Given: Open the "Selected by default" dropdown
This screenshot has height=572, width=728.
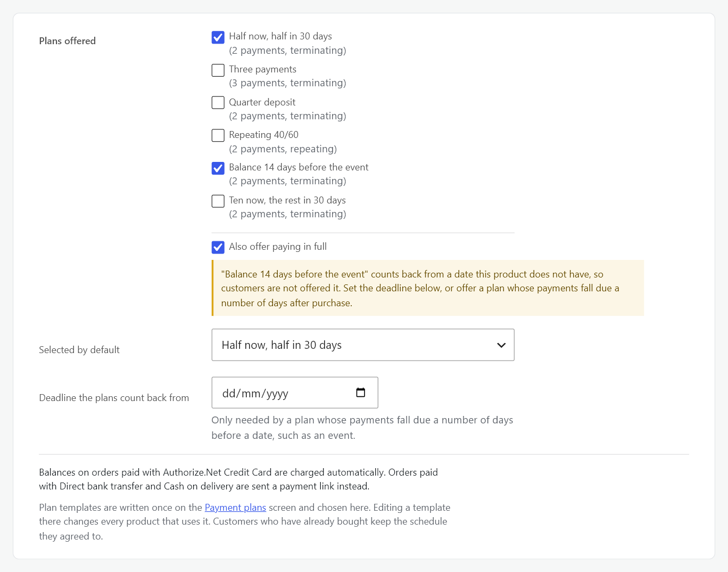Looking at the screenshot, I should pos(363,345).
